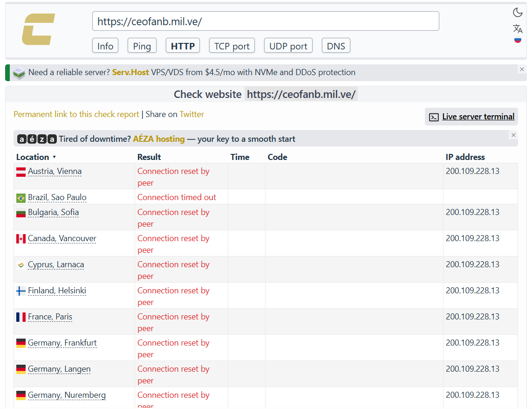Click the URL input field
532x409 pixels.
[x=266, y=21]
